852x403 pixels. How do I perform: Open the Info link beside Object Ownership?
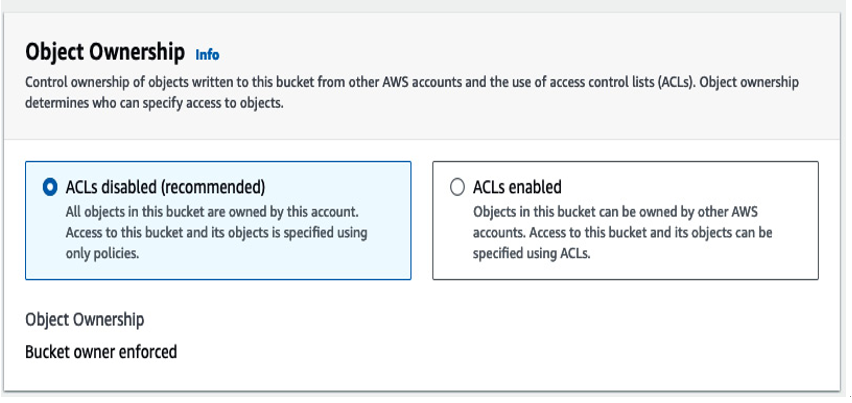coord(208,55)
